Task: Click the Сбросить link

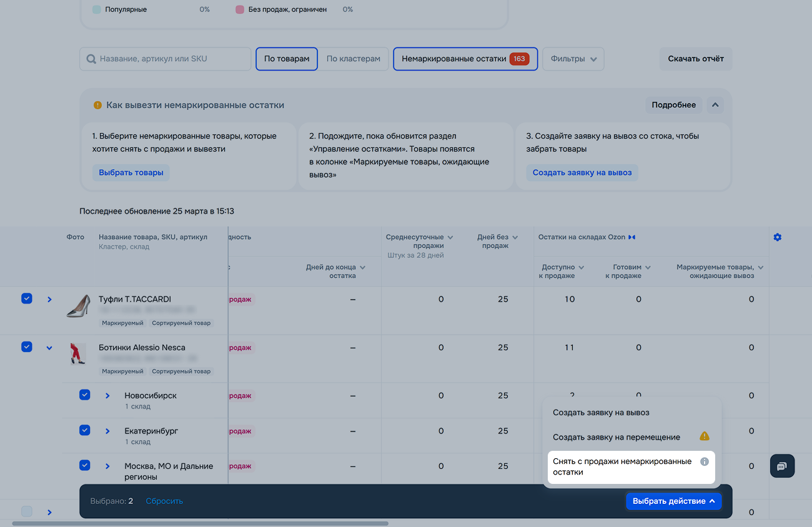Action: tap(164, 501)
